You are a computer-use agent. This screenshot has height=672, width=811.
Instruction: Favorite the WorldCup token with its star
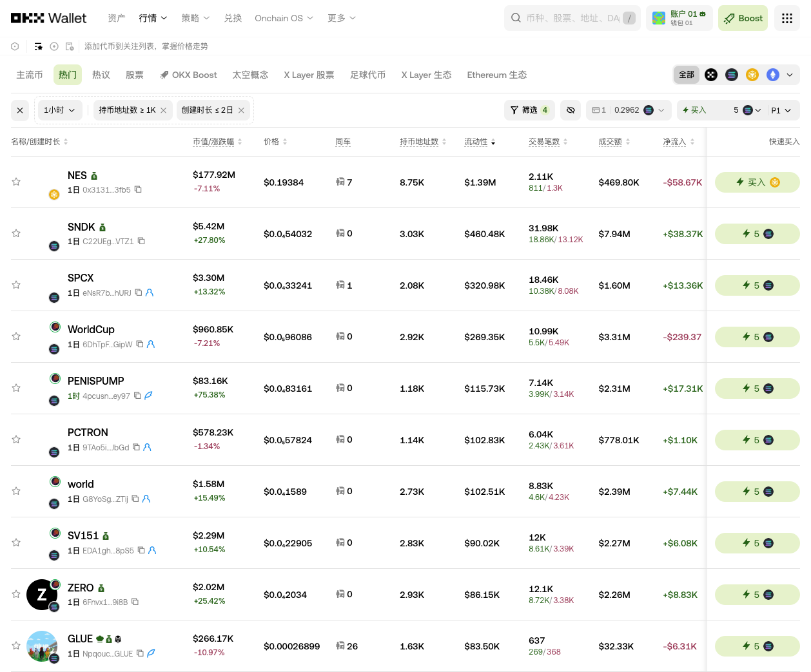coord(16,336)
